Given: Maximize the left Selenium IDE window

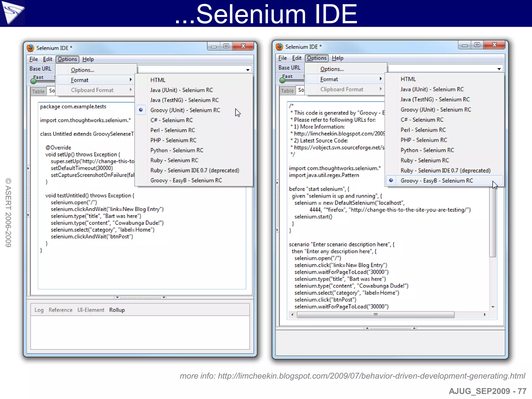Looking at the screenshot, I should pyautogui.click(x=226, y=46).
